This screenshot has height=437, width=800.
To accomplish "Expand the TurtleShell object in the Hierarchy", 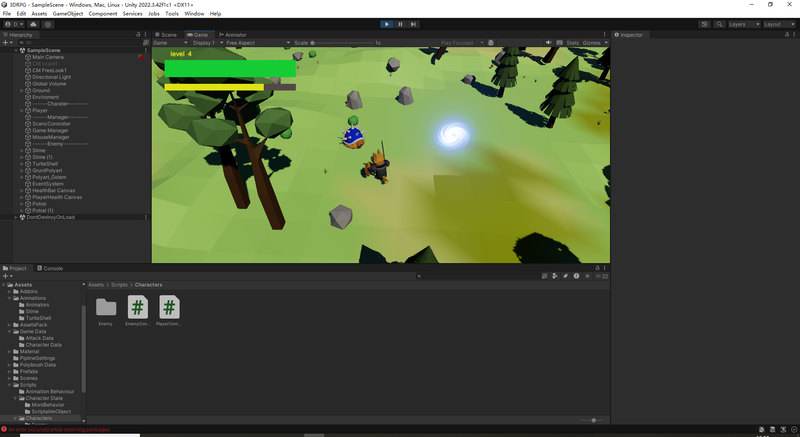I will coord(22,164).
